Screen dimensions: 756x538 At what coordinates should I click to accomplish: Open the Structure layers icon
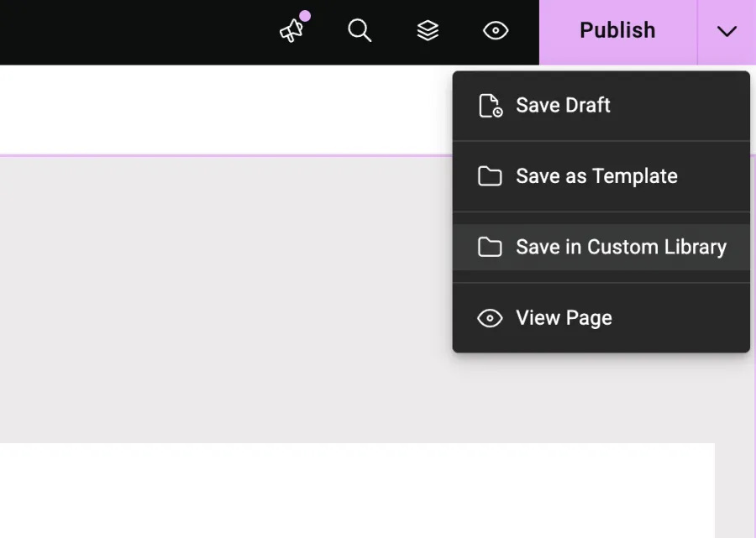[428, 31]
